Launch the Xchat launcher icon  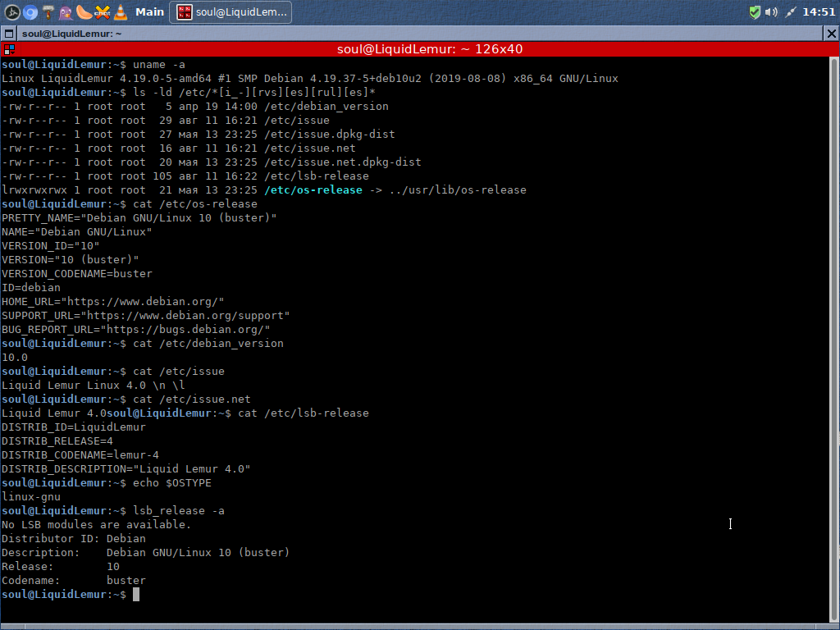[x=103, y=11]
